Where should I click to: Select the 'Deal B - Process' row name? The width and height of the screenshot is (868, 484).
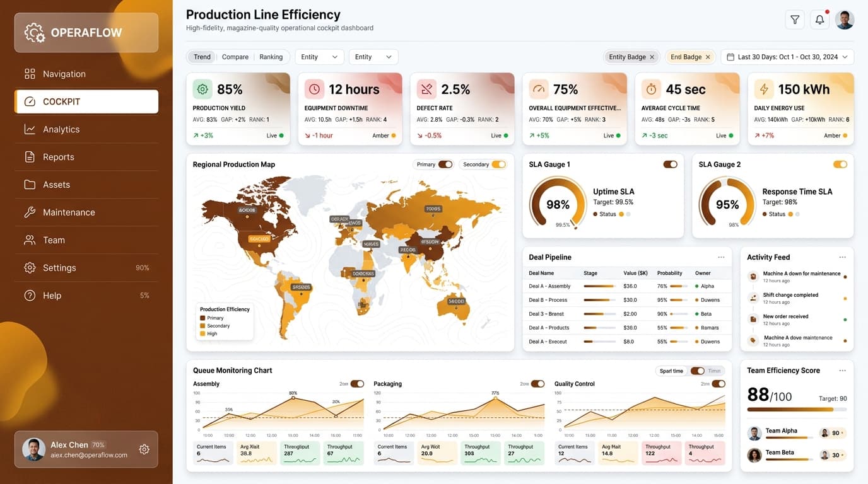click(x=548, y=300)
